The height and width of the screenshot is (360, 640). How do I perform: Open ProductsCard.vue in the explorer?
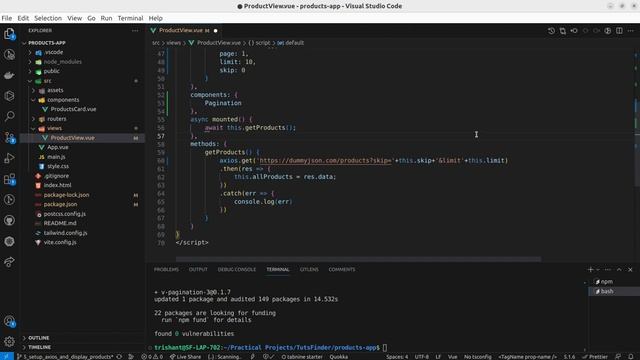(x=73, y=109)
